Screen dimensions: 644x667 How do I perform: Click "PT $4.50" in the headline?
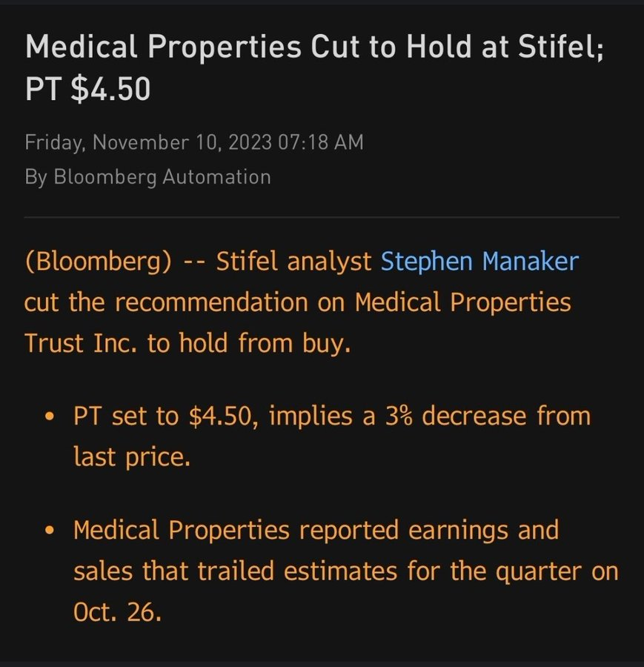tap(87, 89)
